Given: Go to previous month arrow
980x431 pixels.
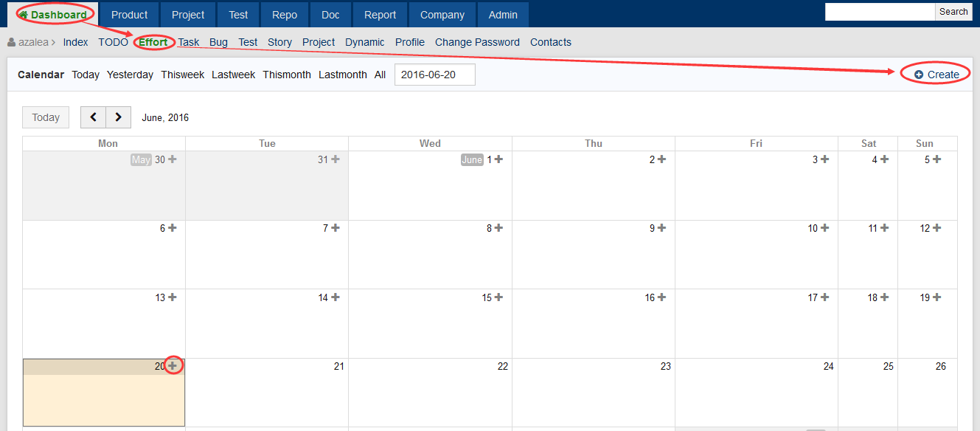Looking at the screenshot, I should tap(93, 117).
